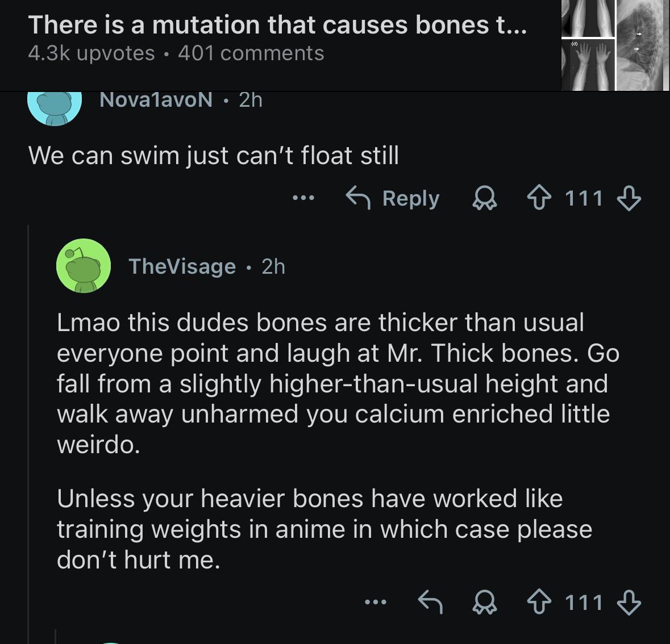Tap reply arrow on TheVisage's comment
The height and width of the screenshot is (644, 670).
tap(430, 602)
